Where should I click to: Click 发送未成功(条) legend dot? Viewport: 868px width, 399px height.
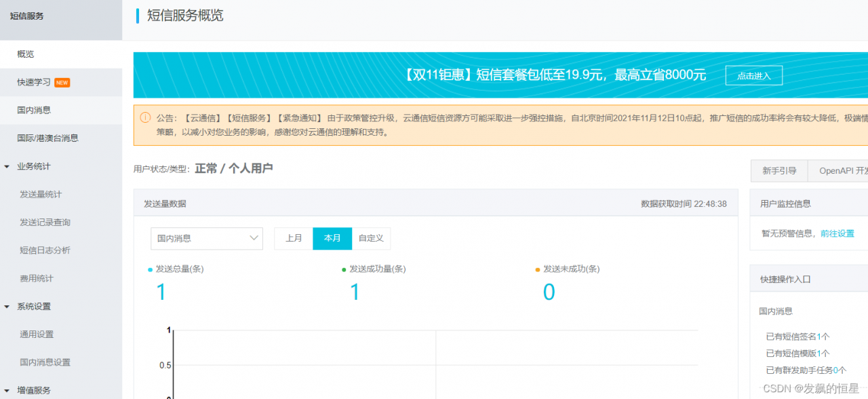click(538, 269)
